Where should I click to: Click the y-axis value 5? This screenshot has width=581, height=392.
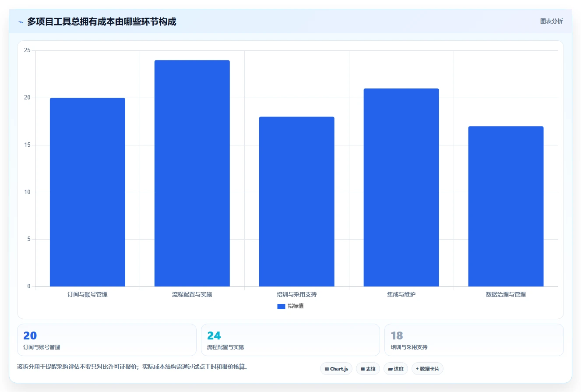[x=29, y=239]
